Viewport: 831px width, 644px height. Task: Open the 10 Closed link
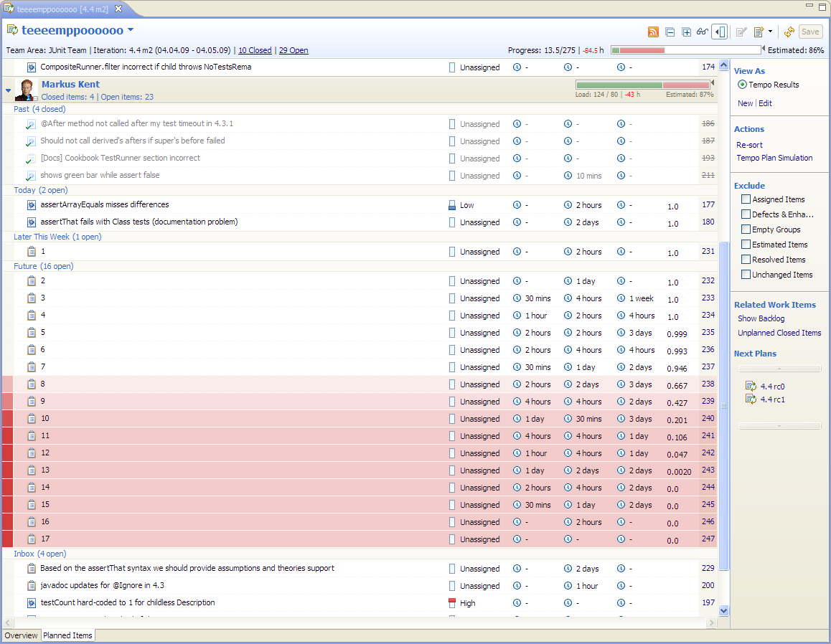click(x=255, y=50)
